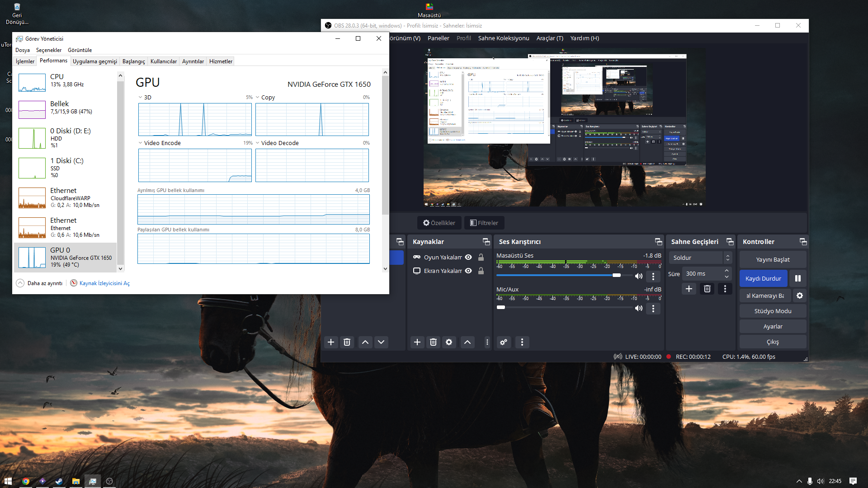Switch to the Başlangıç tab
The image size is (868, 488).
(133, 61)
